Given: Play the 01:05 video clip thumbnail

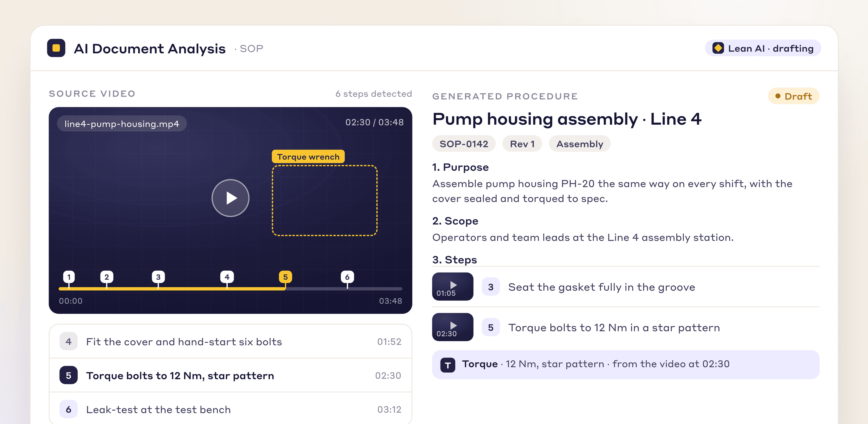Looking at the screenshot, I should pos(453,286).
